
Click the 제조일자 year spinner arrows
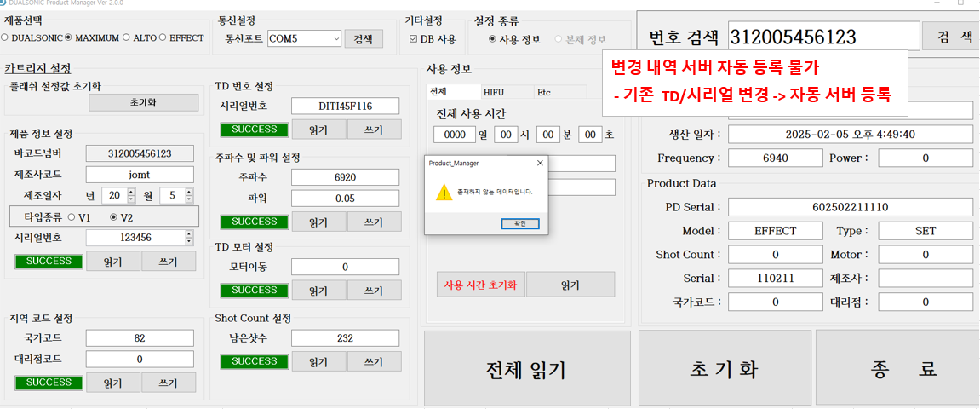(x=131, y=196)
